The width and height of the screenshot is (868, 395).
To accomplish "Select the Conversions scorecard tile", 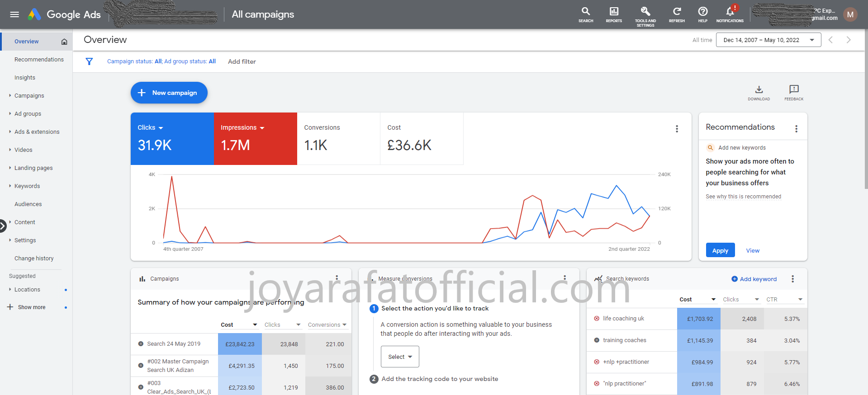I will click(x=338, y=139).
